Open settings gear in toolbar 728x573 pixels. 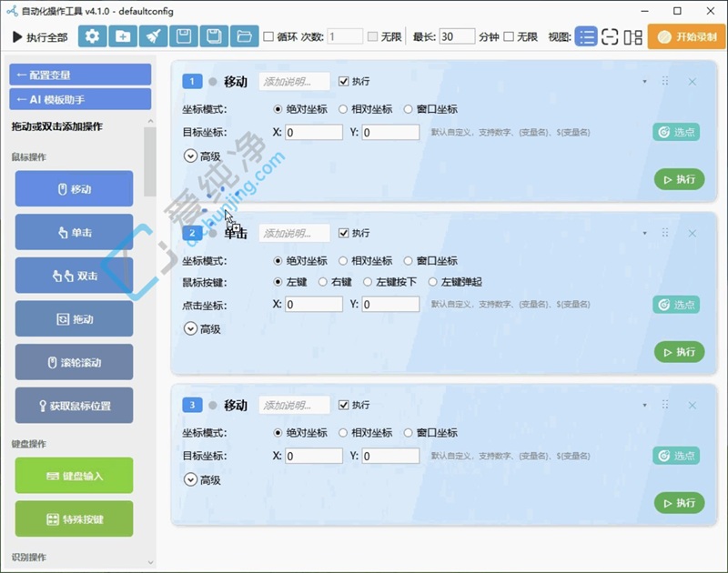(93, 36)
